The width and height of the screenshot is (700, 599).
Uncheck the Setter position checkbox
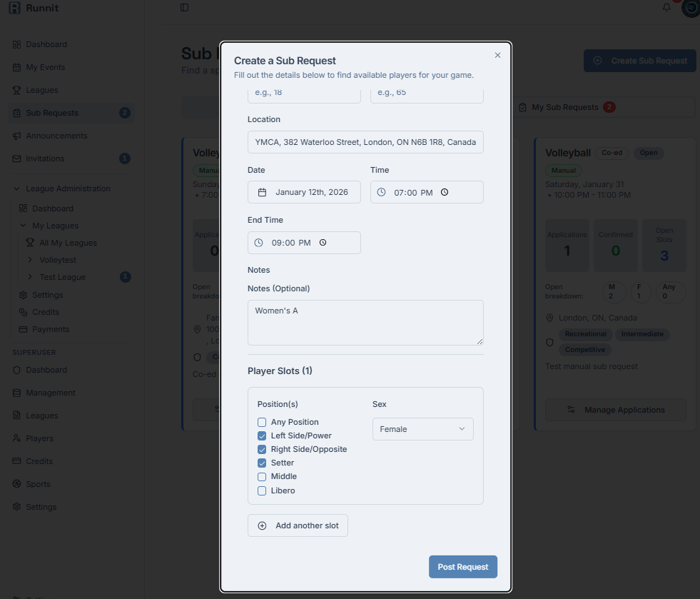point(262,463)
